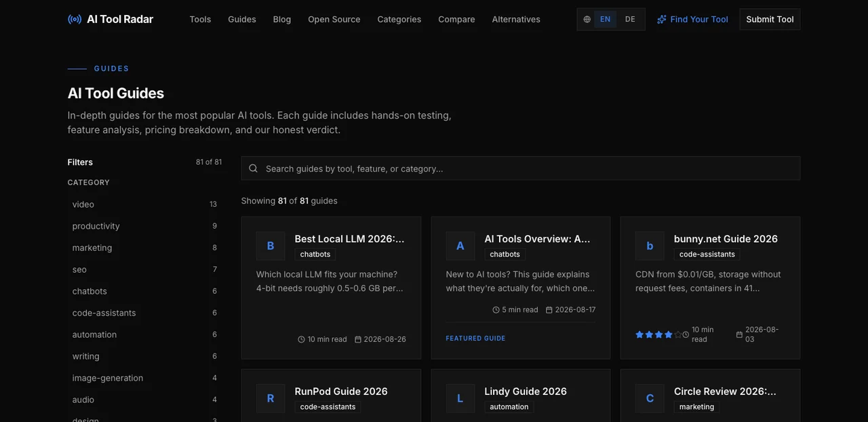Click the AI Tool Radar brand name

pyautogui.click(x=120, y=19)
